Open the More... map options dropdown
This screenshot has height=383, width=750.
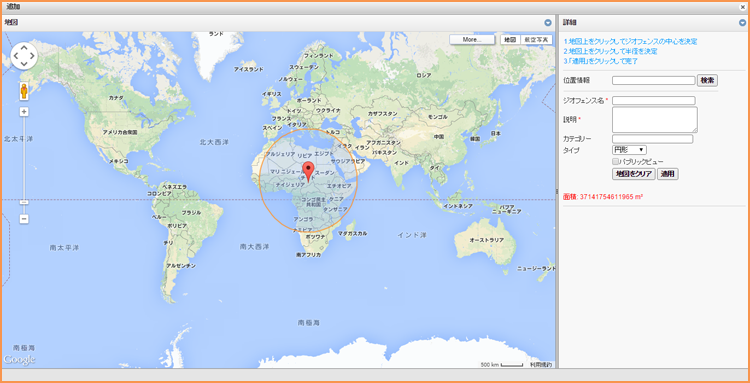click(x=472, y=40)
